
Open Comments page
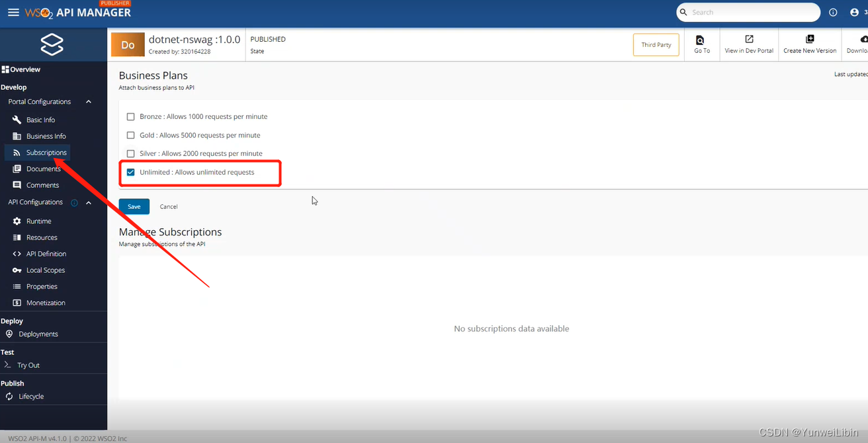pos(42,185)
